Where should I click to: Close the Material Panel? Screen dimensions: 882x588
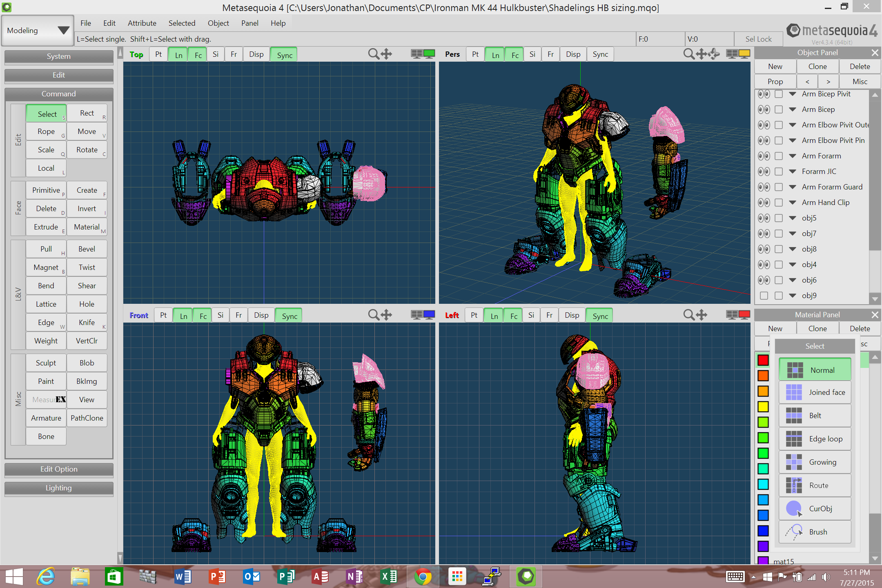click(x=875, y=315)
